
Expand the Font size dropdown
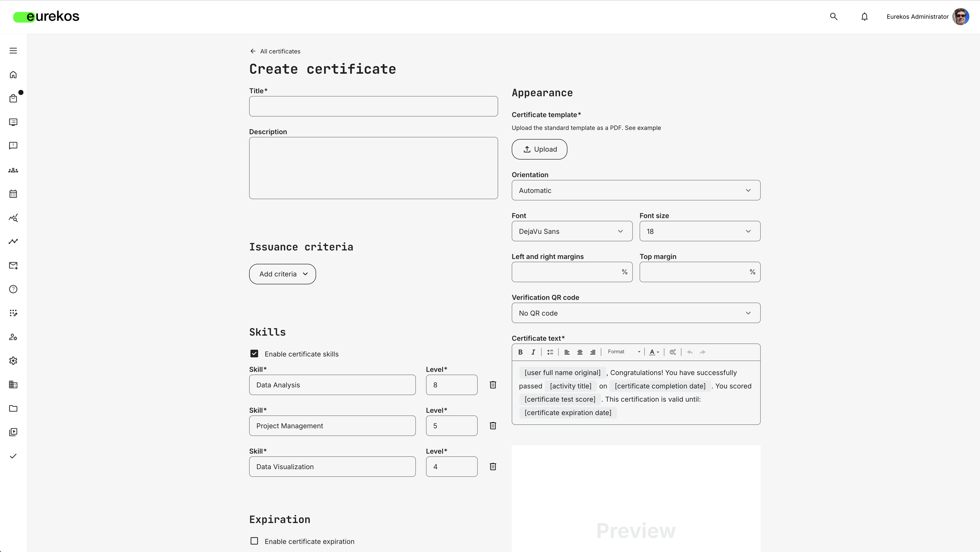[x=700, y=231]
